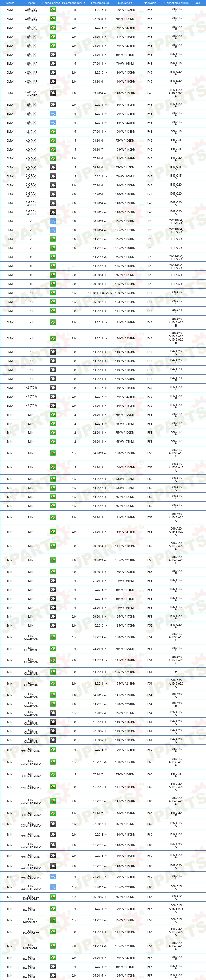The image size is (206, 980).
Task: Click the Lata produkcji column header
Action: point(100,3)
